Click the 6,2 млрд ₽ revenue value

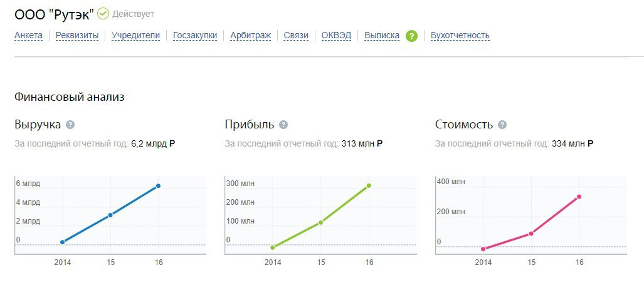click(153, 144)
